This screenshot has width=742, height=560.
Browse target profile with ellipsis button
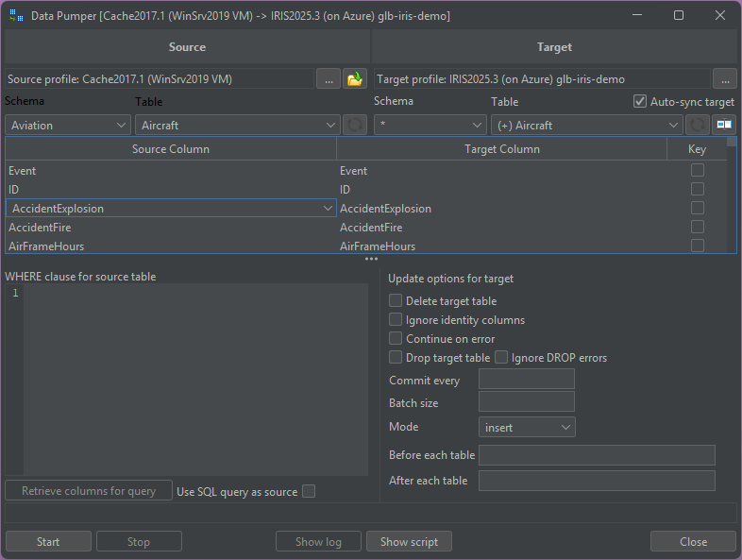[x=725, y=78]
